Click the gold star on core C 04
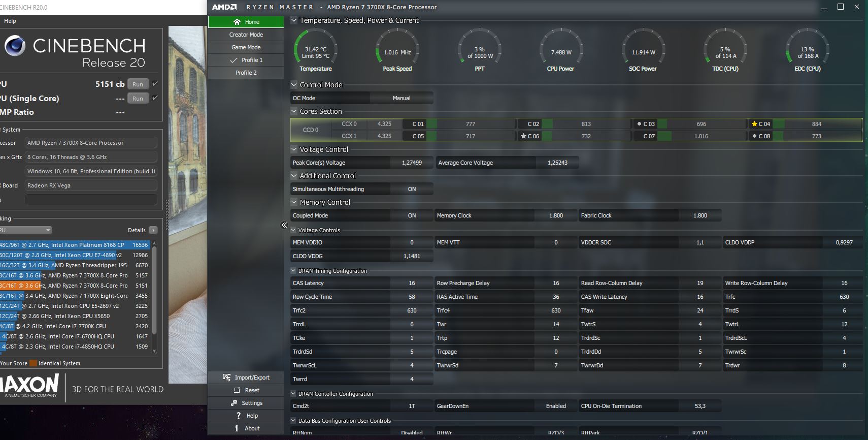 tap(754, 124)
